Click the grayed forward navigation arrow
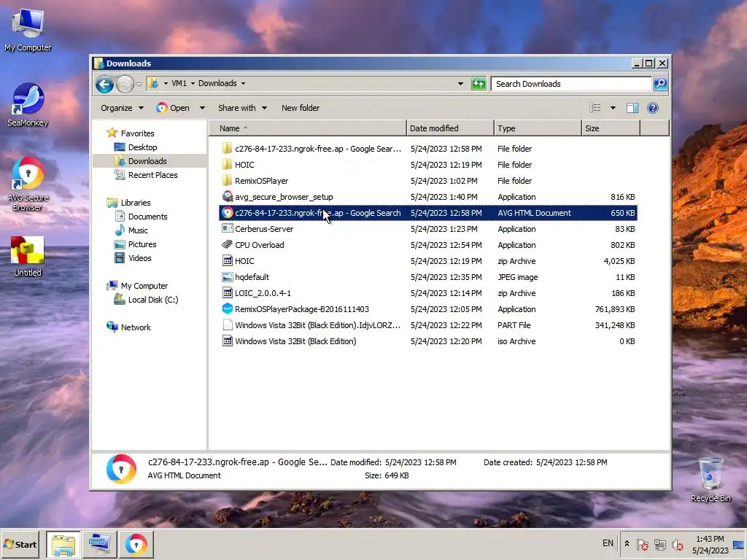The image size is (747, 560). click(125, 85)
